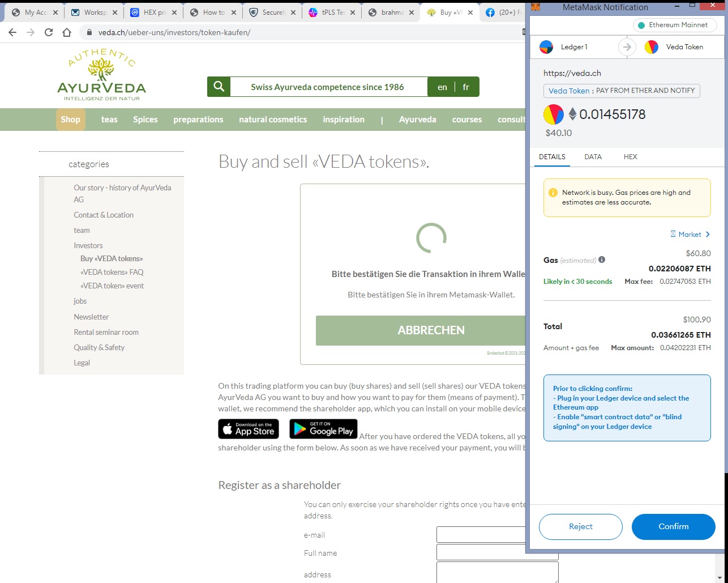Open the preparations menu item
Screen dimensions: 728x583
click(x=198, y=120)
